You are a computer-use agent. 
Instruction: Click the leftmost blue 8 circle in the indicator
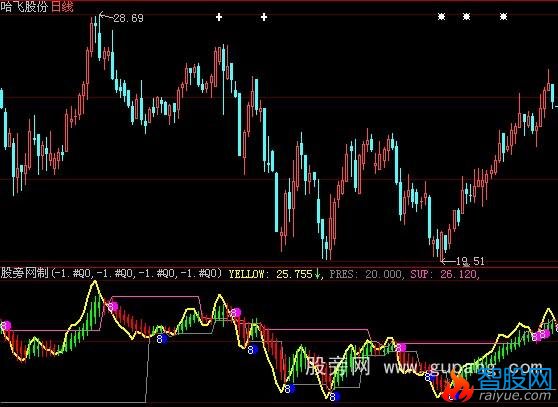click(x=161, y=338)
